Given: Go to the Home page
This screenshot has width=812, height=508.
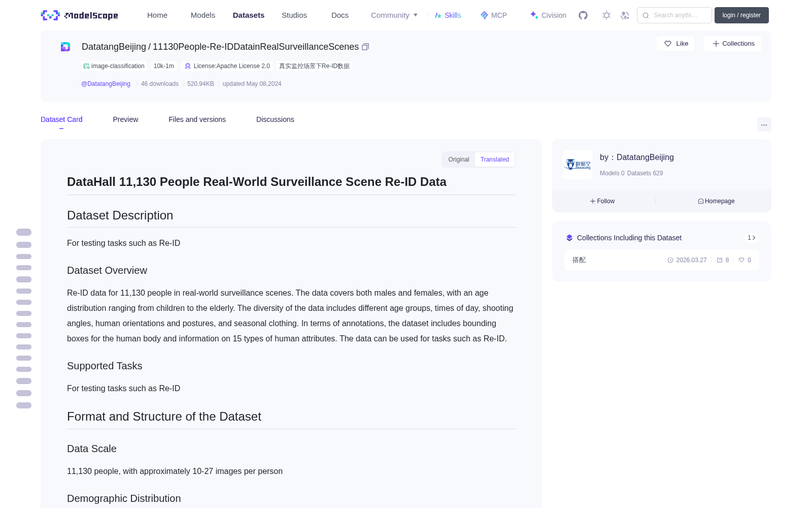Looking at the screenshot, I should [157, 15].
